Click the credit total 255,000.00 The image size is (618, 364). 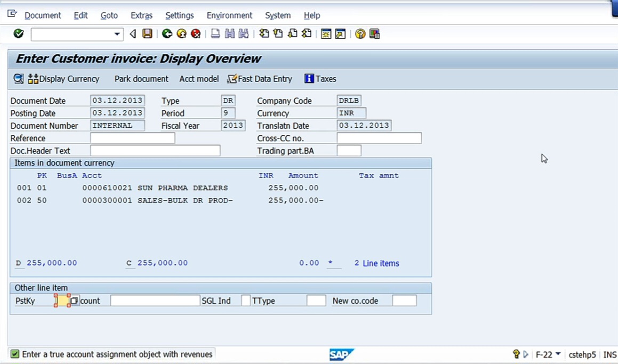(163, 263)
